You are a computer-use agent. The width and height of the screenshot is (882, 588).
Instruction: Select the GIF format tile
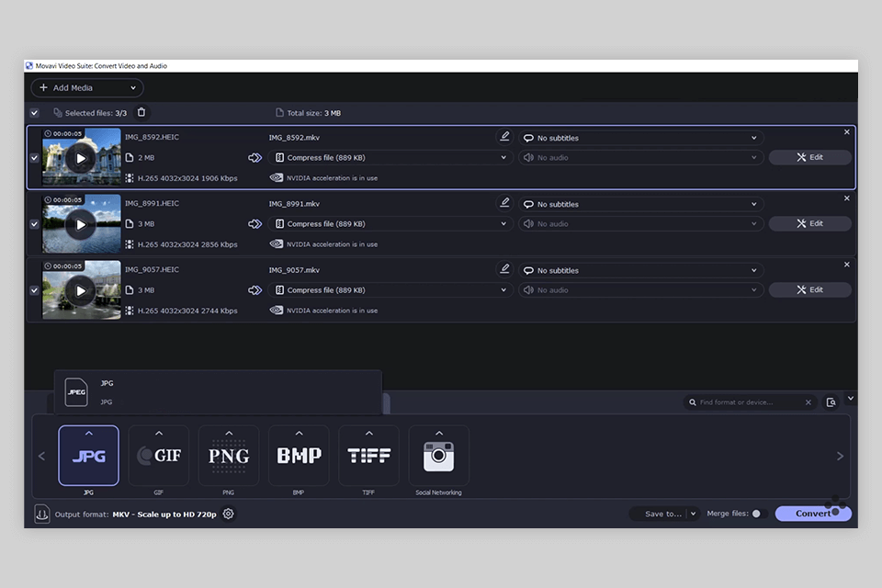pyautogui.click(x=159, y=456)
